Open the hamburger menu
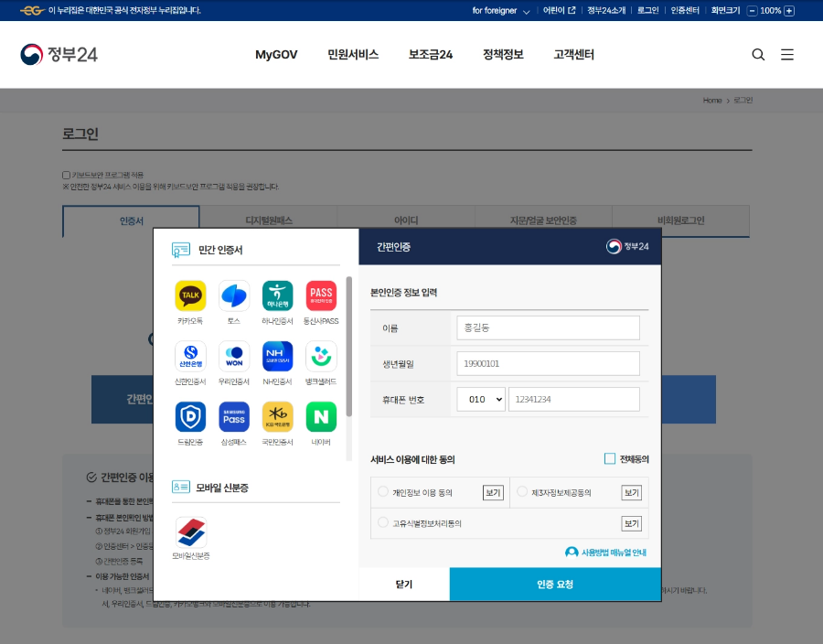The width and height of the screenshot is (823, 644). [787, 55]
